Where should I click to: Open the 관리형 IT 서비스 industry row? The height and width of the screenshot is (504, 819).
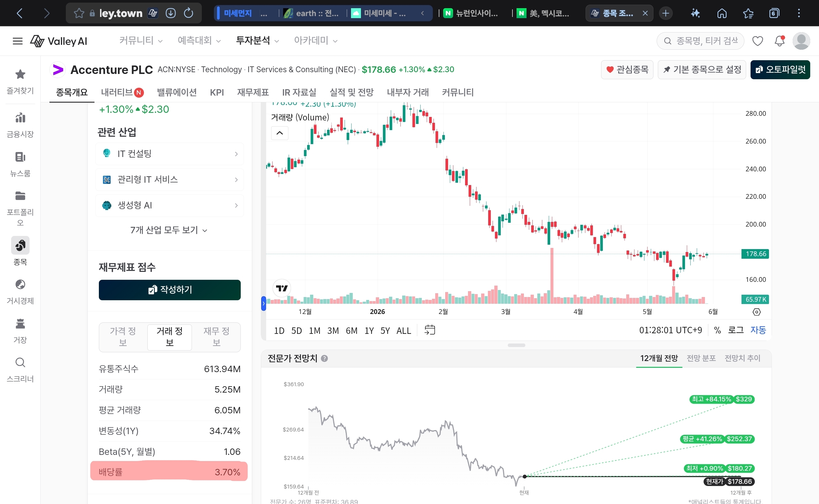point(169,180)
